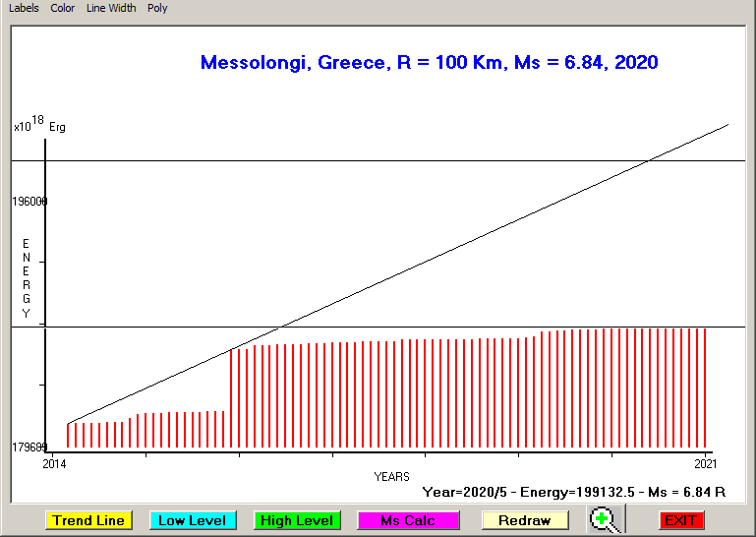Open the Color menu
The width and height of the screenshot is (756, 537).
point(63,8)
